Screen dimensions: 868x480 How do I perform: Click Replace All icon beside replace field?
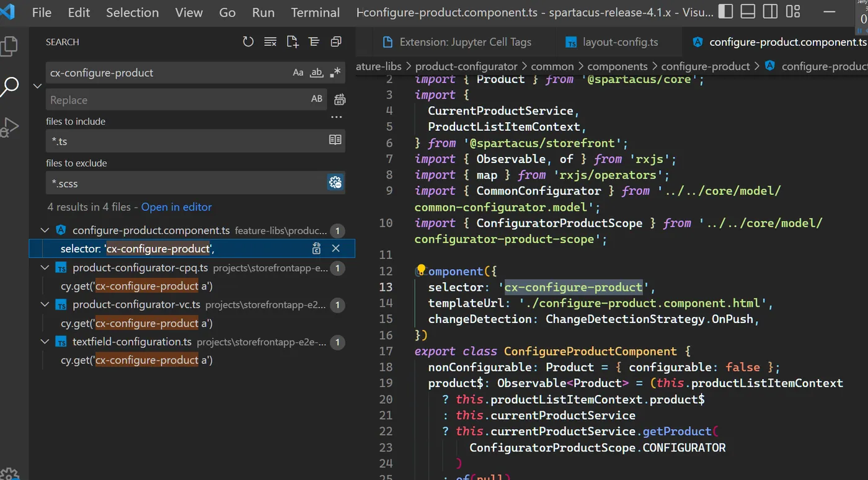pyautogui.click(x=340, y=99)
